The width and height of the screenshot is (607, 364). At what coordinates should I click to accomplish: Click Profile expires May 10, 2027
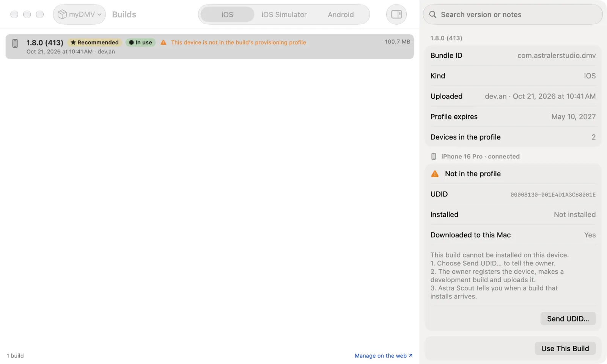[x=513, y=117]
